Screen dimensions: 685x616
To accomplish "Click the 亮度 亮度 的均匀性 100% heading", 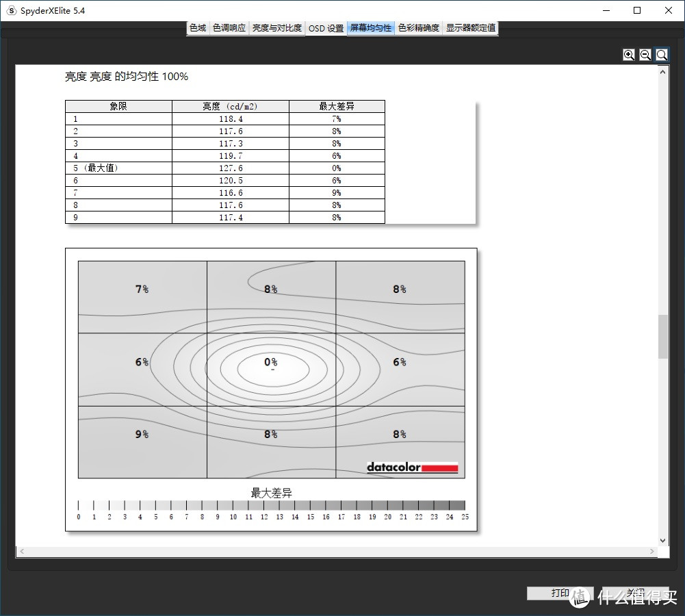I will [126, 77].
